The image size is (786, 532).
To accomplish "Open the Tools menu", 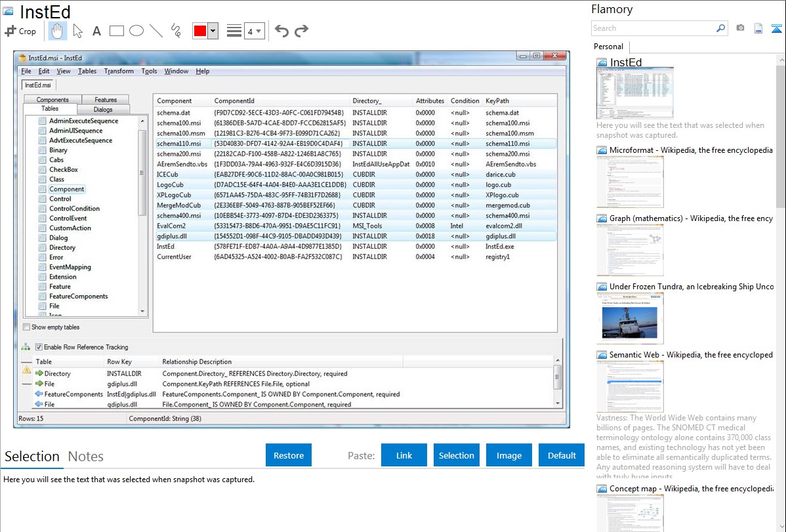I will point(149,72).
